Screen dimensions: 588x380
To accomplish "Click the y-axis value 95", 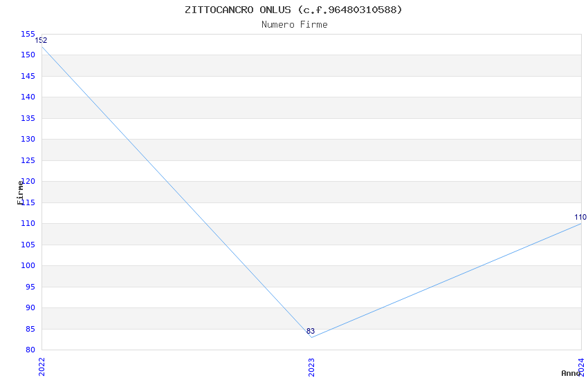I will click(x=30, y=287).
